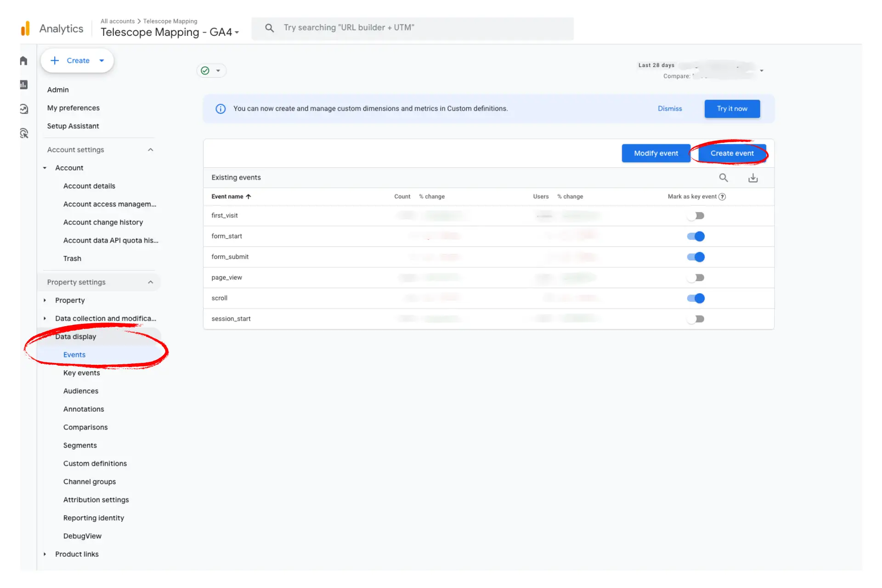This screenshot has height=588, width=882.
Task: Click the green checkmark status icon
Action: [205, 71]
